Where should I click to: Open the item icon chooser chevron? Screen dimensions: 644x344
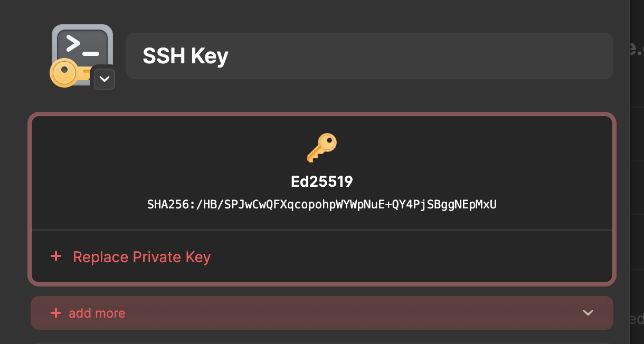pos(105,79)
